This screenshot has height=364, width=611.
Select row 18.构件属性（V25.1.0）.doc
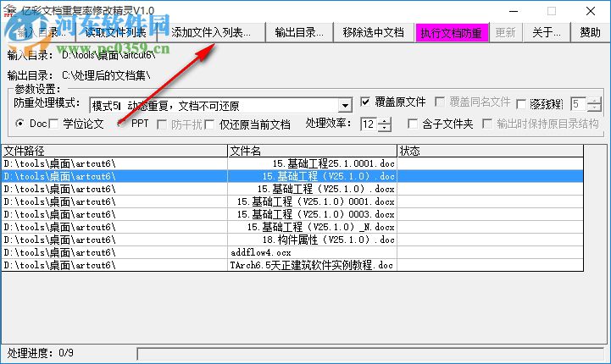pos(292,240)
